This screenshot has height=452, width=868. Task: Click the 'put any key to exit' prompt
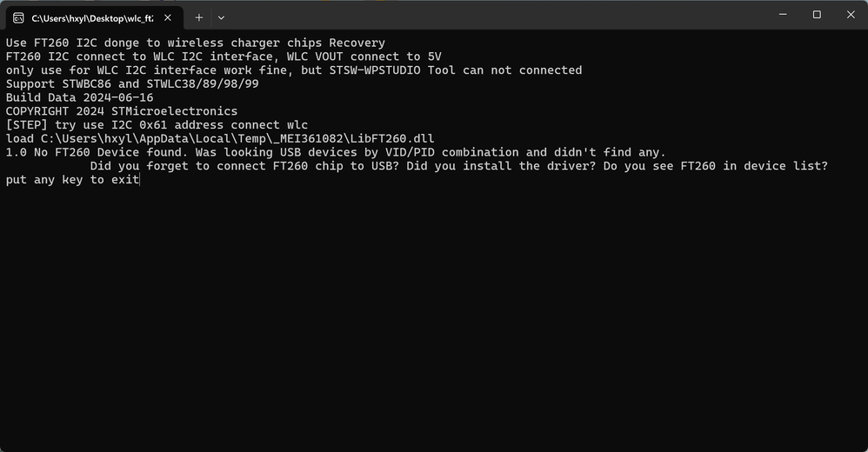click(72, 180)
